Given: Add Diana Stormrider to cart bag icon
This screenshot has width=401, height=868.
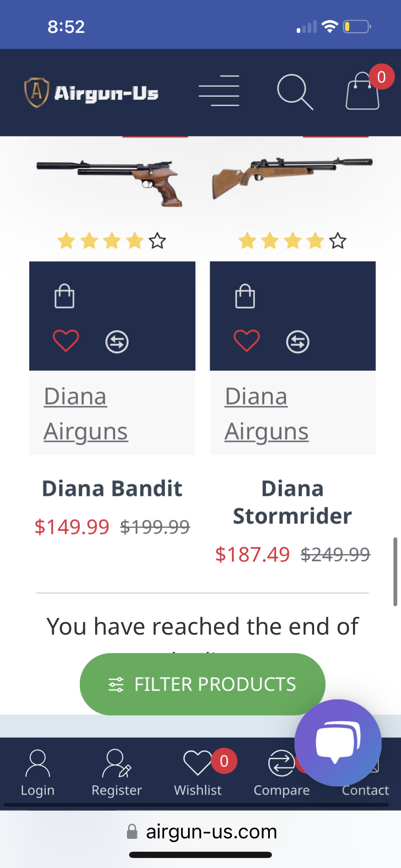Looking at the screenshot, I should click(x=245, y=296).
